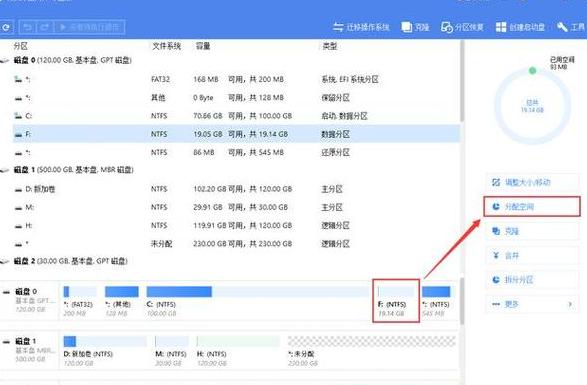Viewport: 587px width, 385px height.
Task: Click the execute pending operations button
Action: 89,27
